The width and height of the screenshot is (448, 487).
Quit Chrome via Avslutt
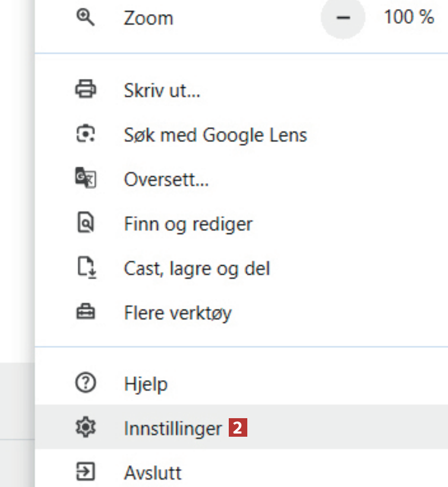(153, 472)
